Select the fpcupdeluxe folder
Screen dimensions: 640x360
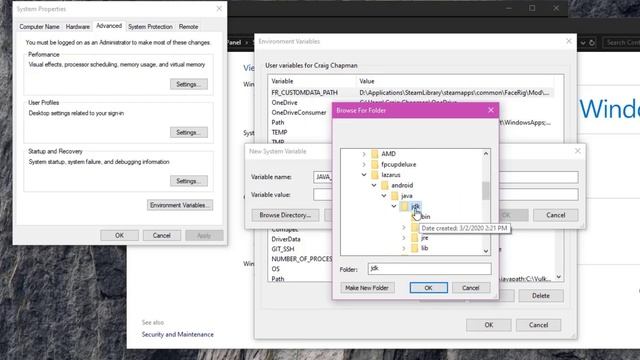[x=398, y=164]
